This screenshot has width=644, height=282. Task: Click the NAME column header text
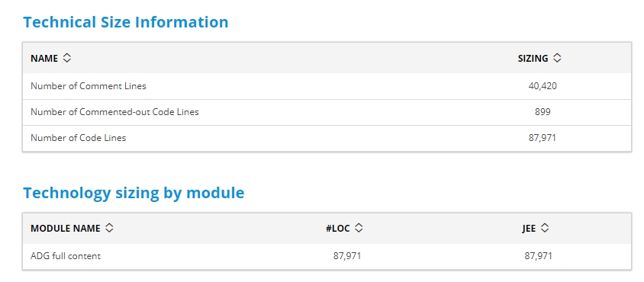point(44,58)
